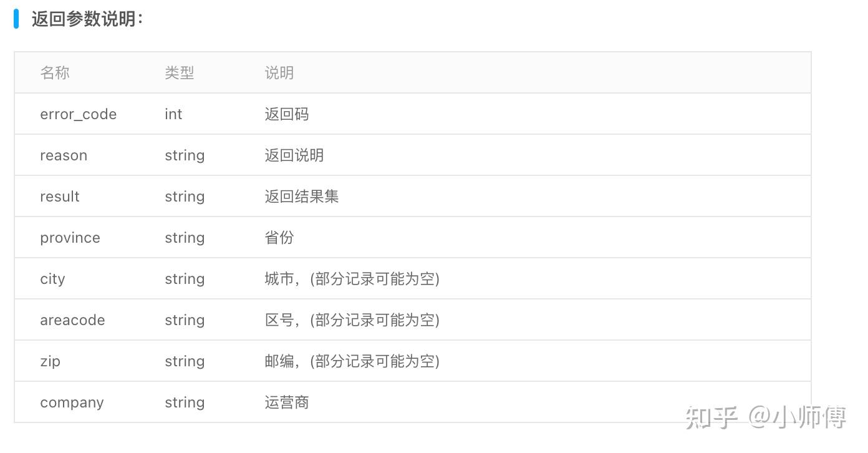Image resolution: width=868 pixels, height=453 pixels.
Task: Select the error_code parameter name
Action: pos(78,114)
